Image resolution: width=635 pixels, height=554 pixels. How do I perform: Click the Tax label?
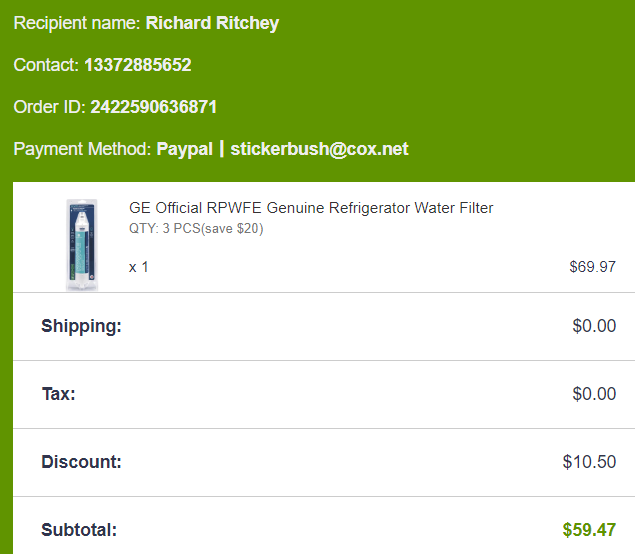coord(58,394)
